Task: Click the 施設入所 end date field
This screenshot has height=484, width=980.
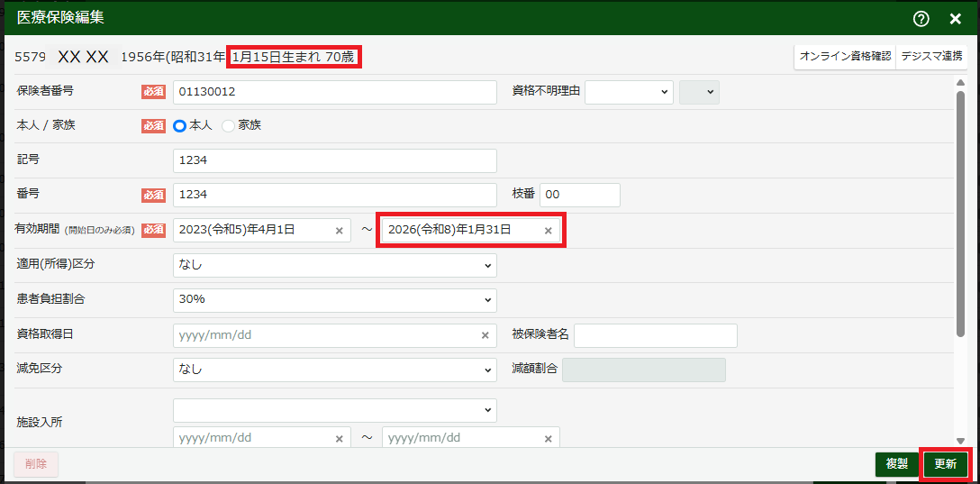Action: pos(470,438)
